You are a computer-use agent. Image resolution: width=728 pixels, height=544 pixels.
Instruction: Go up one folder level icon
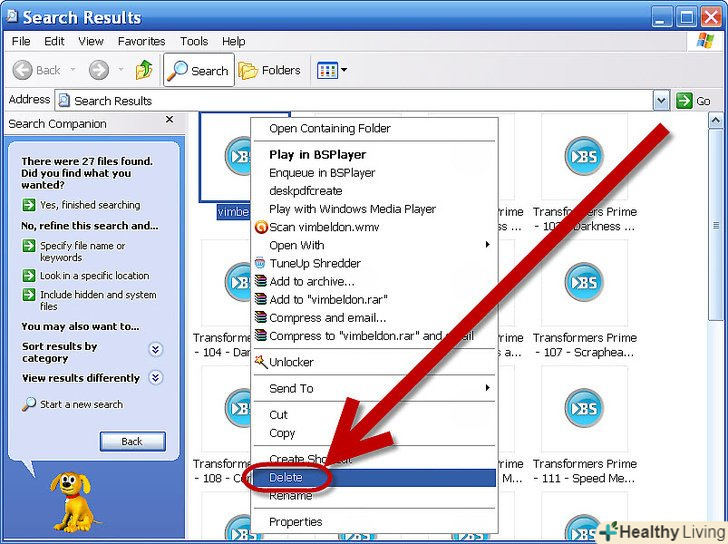coord(144,70)
